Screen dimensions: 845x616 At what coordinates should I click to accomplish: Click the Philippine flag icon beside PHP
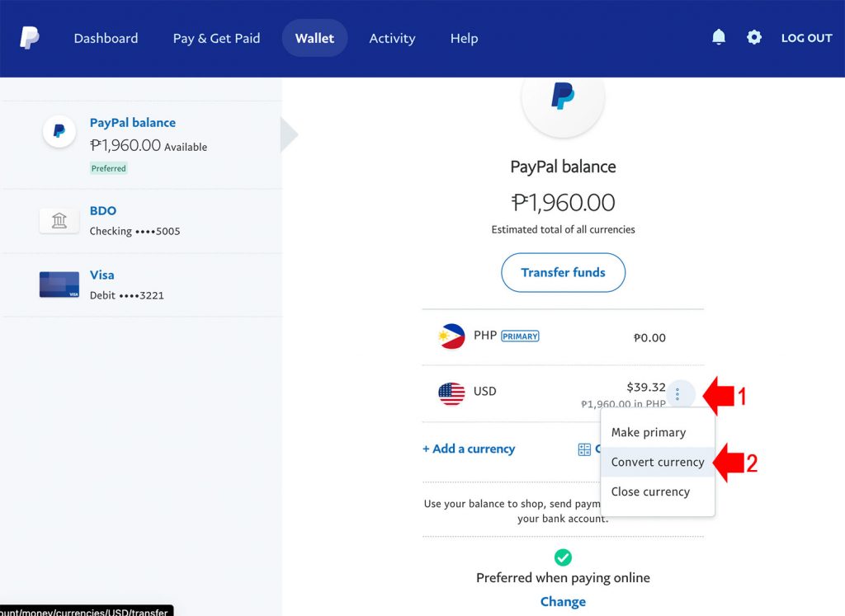[x=451, y=336]
